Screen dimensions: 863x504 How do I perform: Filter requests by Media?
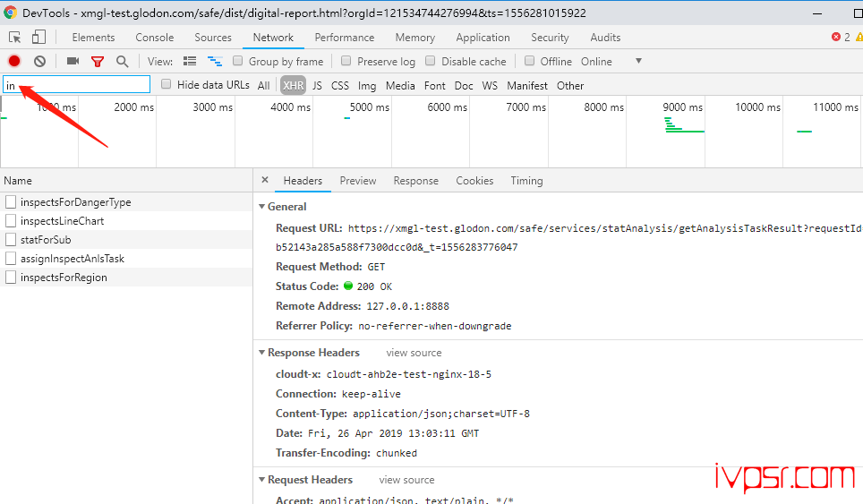coord(400,85)
